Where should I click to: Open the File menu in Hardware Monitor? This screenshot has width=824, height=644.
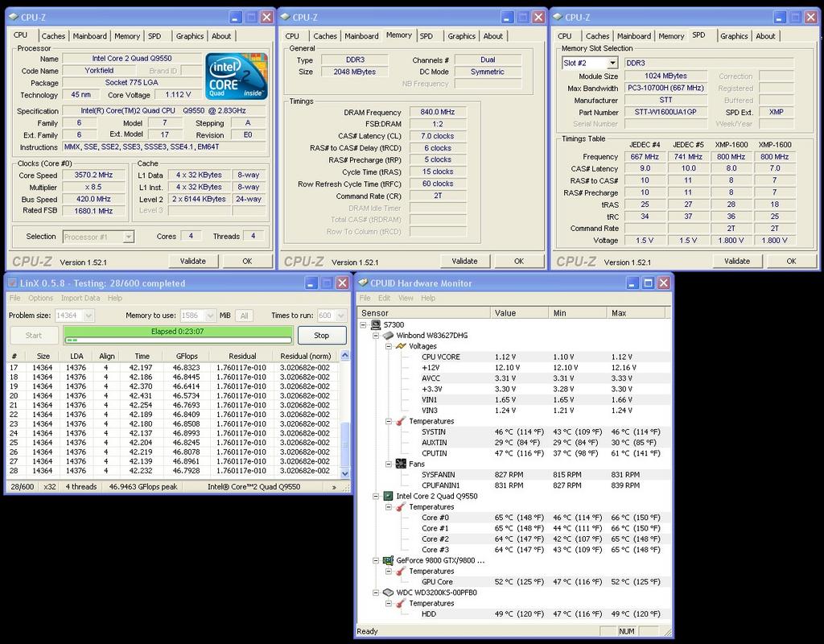pos(365,298)
